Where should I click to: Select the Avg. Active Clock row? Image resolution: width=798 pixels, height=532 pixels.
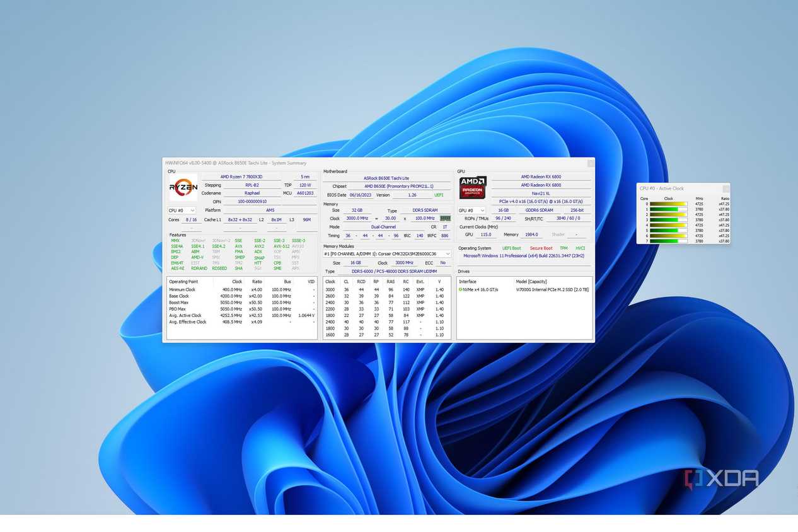241,315
